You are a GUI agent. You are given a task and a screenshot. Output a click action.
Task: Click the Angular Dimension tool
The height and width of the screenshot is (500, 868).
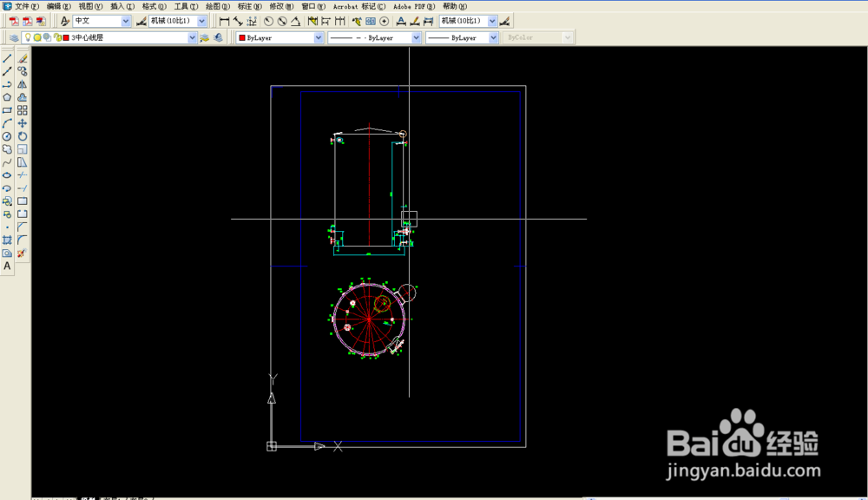tap(296, 21)
